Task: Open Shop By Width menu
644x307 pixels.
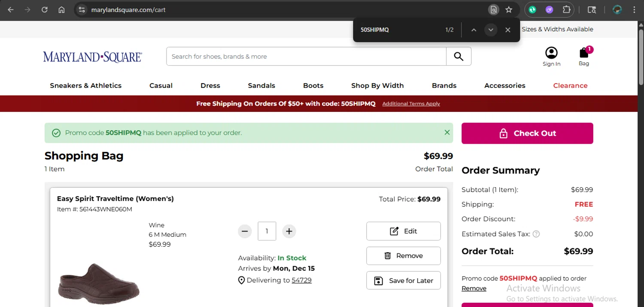Action: click(x=377, y=85)
